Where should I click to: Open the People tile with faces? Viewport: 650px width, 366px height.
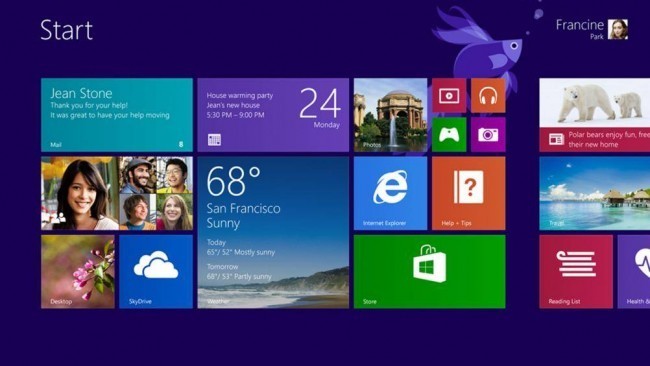(117, 193)
